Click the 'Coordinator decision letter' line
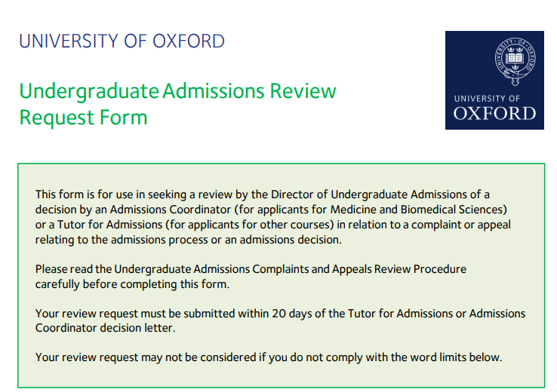 click(103, 328)
